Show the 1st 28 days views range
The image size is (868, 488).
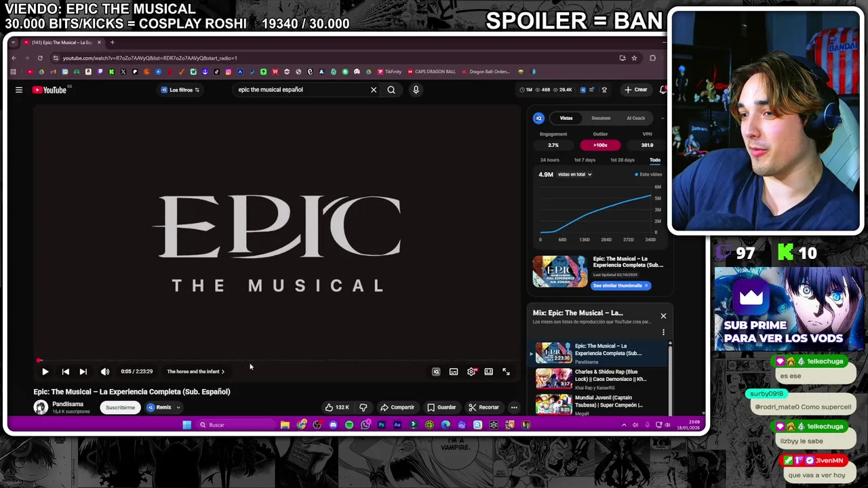pos(622,160)
